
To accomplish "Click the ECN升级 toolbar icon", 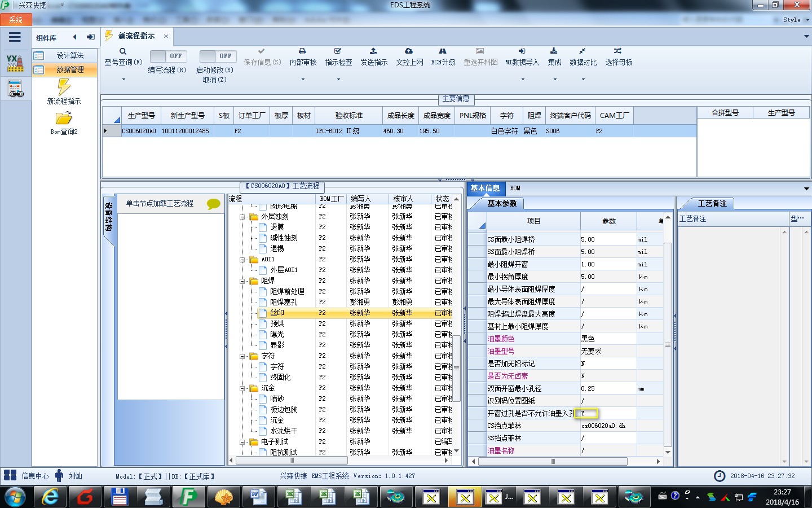I will [x=443, y=51].
